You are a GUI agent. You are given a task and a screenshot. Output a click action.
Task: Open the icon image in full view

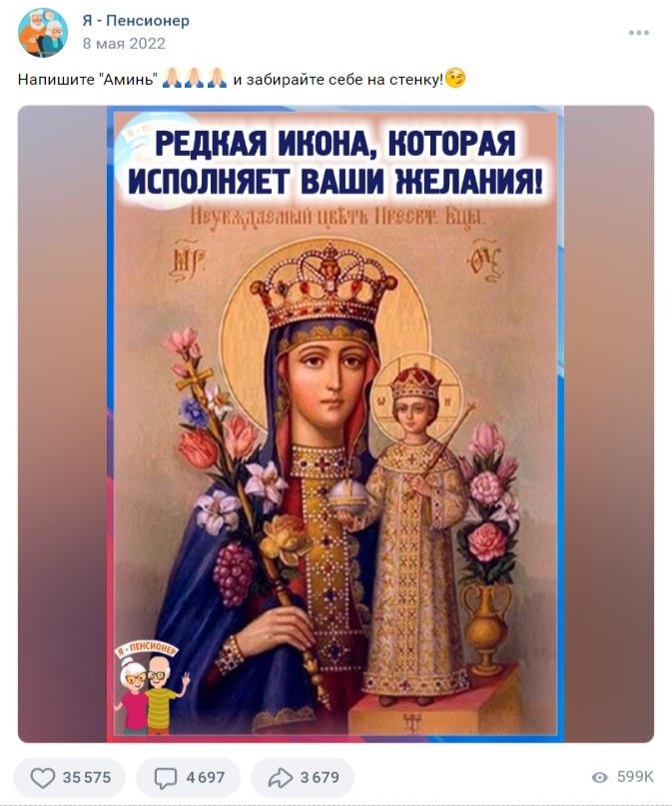pos(336,424)
